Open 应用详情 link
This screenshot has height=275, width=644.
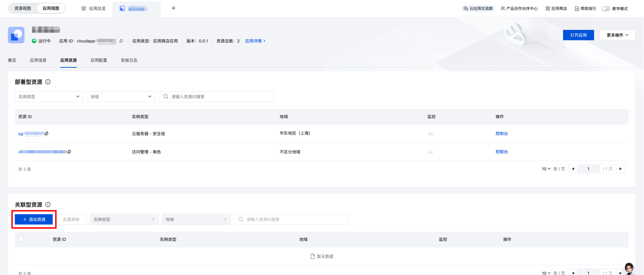(255, 41)
